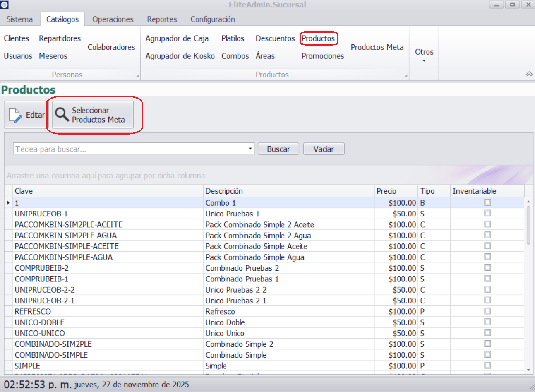Enable Inventariable for Unico Doble
The height and width of the screenshot is (392, 535).
click(487, 322)
